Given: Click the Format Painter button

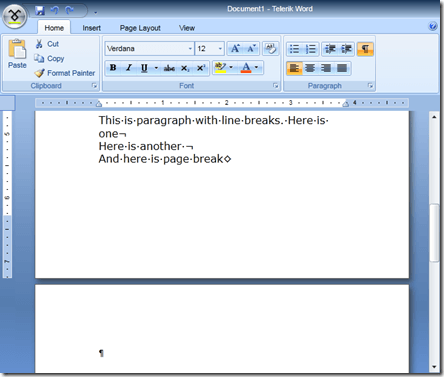Looking at the screenshot, I should pyautogui.click(x=65, y=73).
